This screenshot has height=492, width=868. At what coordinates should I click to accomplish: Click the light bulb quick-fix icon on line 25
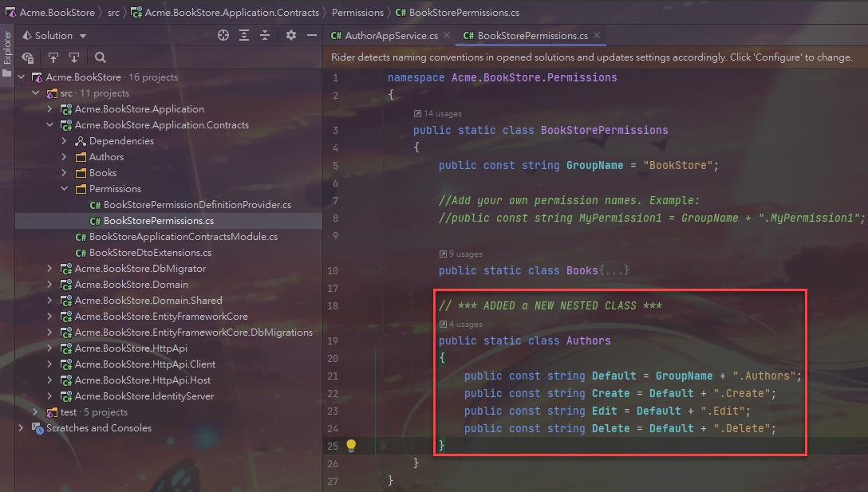(351, 446)
